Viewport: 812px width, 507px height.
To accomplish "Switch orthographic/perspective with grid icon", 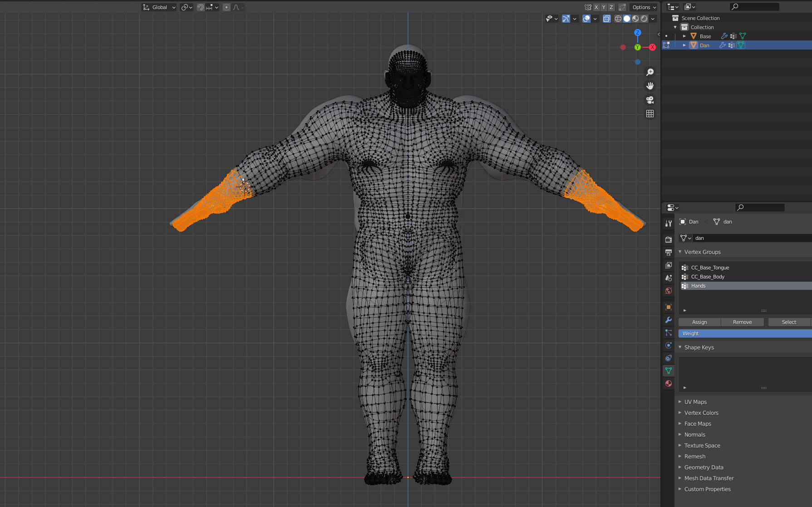I will pos(650,114).
